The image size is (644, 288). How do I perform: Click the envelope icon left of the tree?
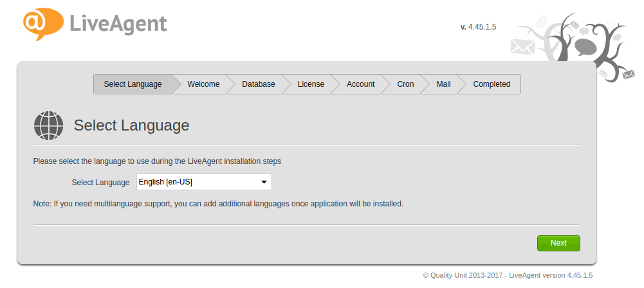tap(523, 46)
